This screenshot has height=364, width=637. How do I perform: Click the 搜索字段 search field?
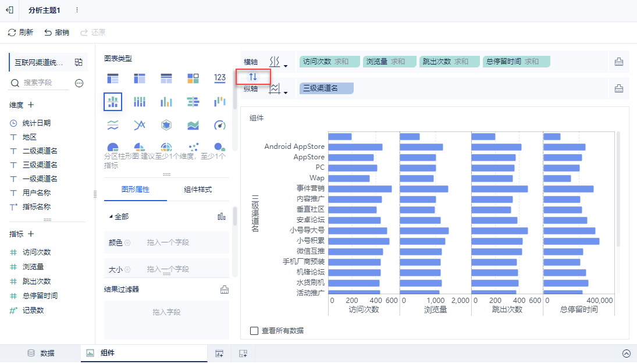coord(40,83)
